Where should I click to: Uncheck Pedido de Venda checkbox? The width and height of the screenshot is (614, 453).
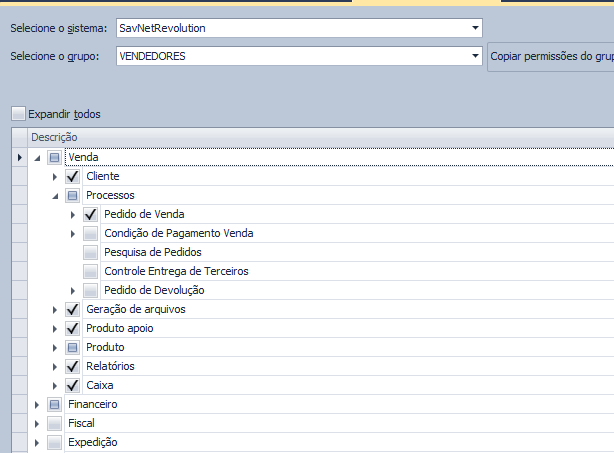[x=90, y=214]
